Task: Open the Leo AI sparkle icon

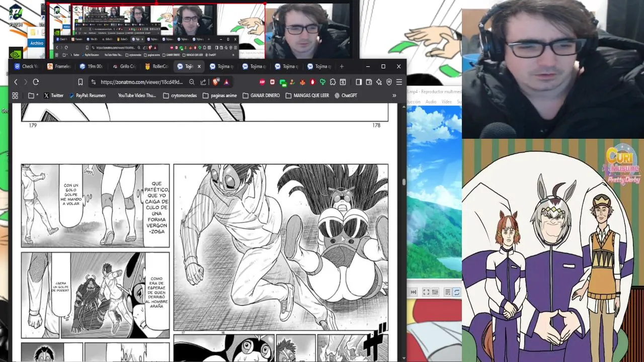Action: tap(379, 82)
